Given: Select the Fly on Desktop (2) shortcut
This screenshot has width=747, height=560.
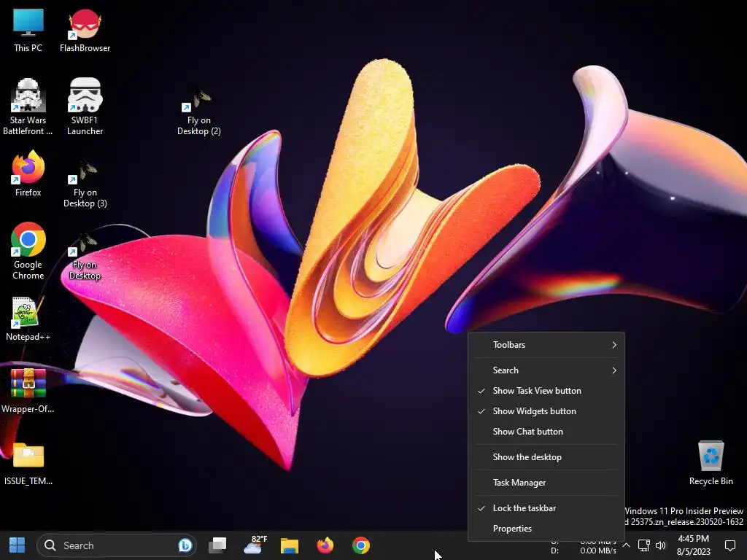Looking at the screenshot, I should 199,112.
